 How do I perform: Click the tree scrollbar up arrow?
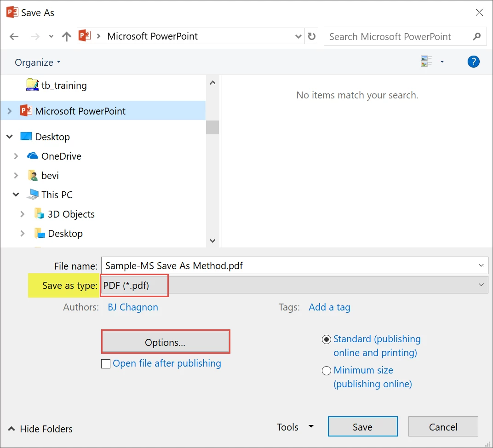pos(212,83)
